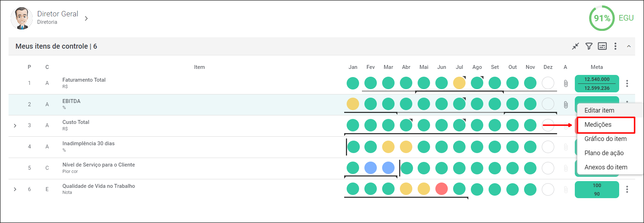Collapse the Meus itens de controle panel
Viewport: 644px width, 223px height.
coord(629,46)
